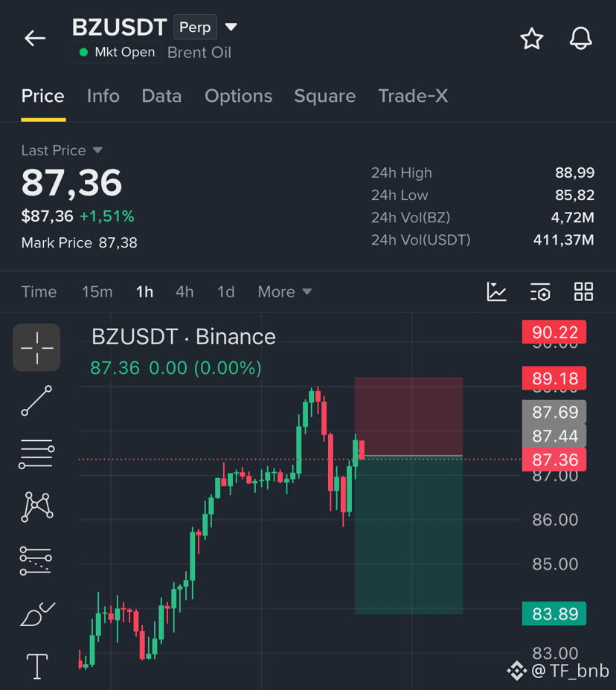Open chart settings icon
Viewport: 616px width, 690px height.
(x=540, y=291)
